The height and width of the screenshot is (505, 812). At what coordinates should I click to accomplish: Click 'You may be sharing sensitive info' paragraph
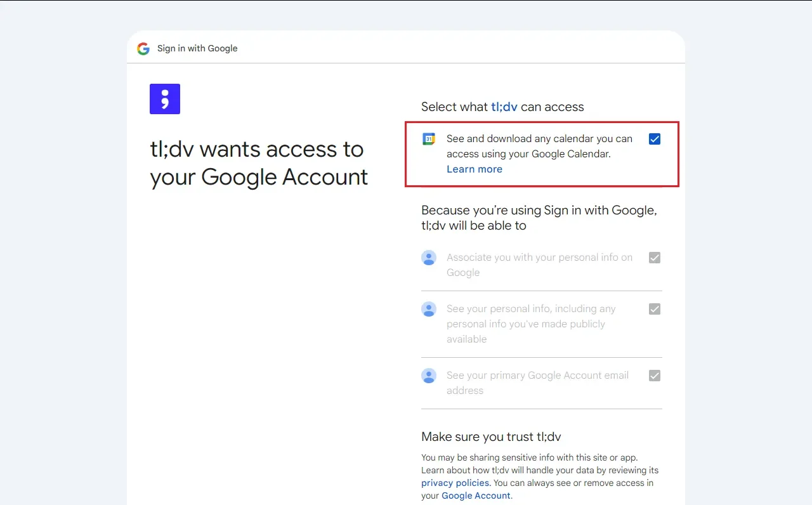tap(540, 476)
